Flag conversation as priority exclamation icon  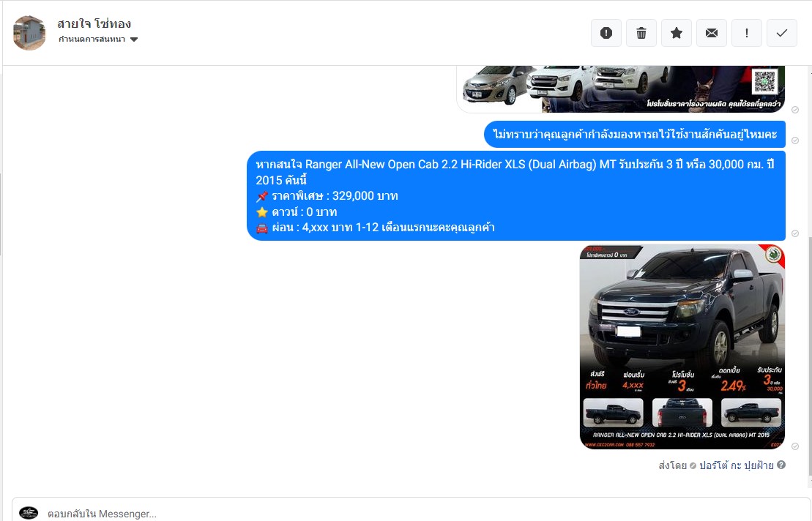tap(746, 33)
